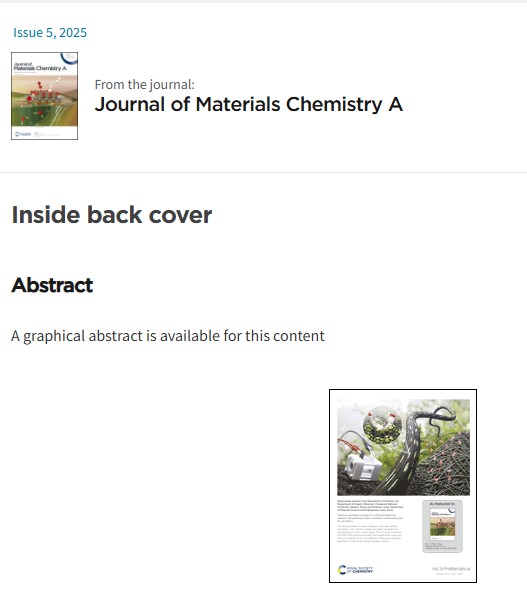Click the circular molecular inset in cover art

382,425
